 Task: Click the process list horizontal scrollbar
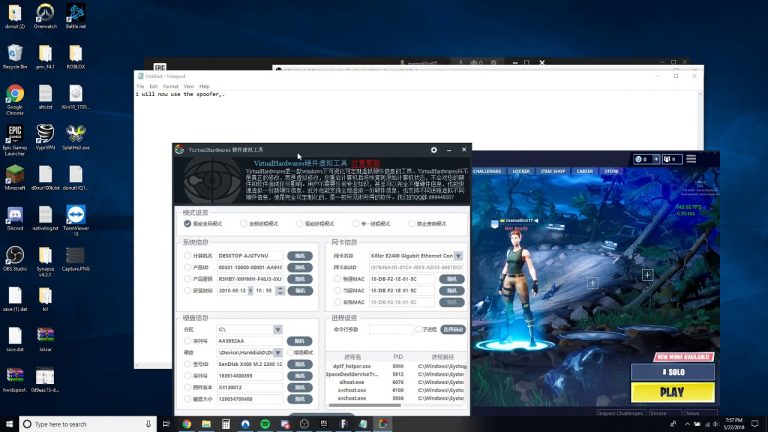point(364,405)
